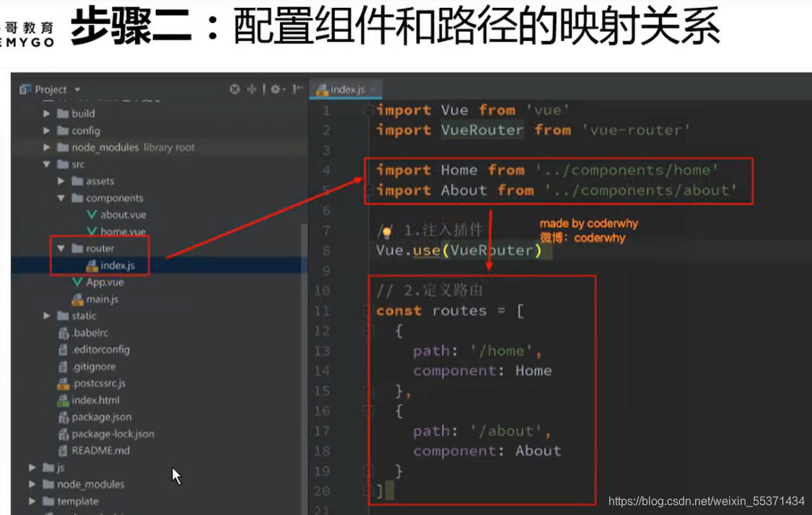Close the index.js tab with its x button
This screenshot has height=515, width=812.
[x=372, y=89]
